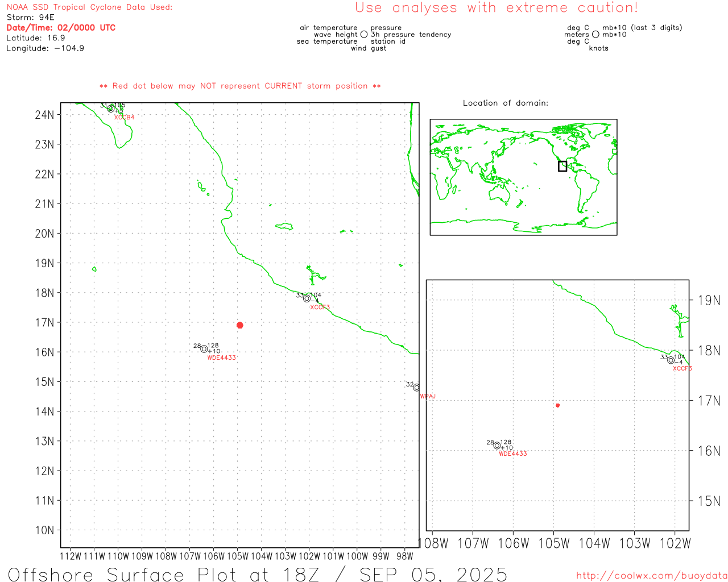This screenshot has height=582, width=728.
Task: Click 'NOAA SSD Tropical Cyclone Data Used:' header
Action: point(89,7)
